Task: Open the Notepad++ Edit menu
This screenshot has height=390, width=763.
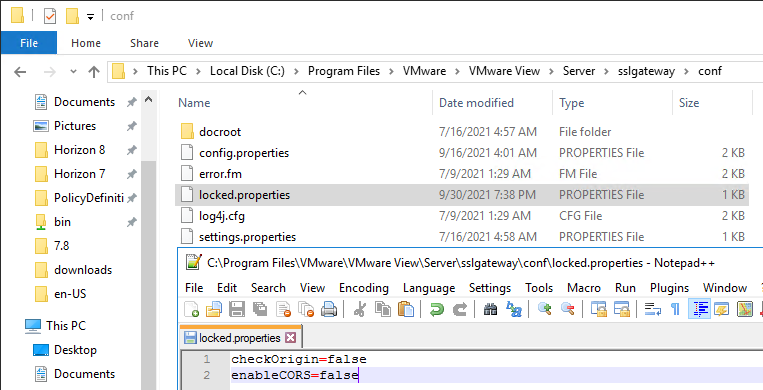Action: pyautogui.click(x=227, y=288)
